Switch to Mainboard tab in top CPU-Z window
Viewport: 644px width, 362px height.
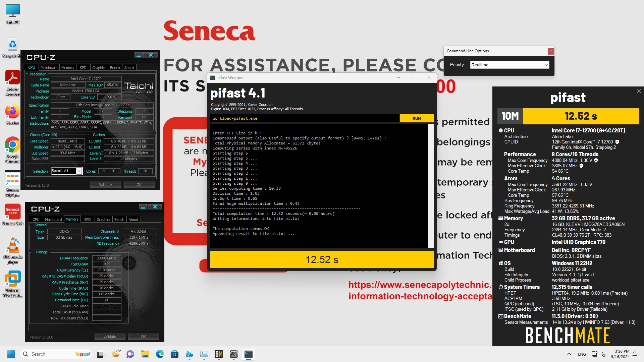[x=49, y=68]
